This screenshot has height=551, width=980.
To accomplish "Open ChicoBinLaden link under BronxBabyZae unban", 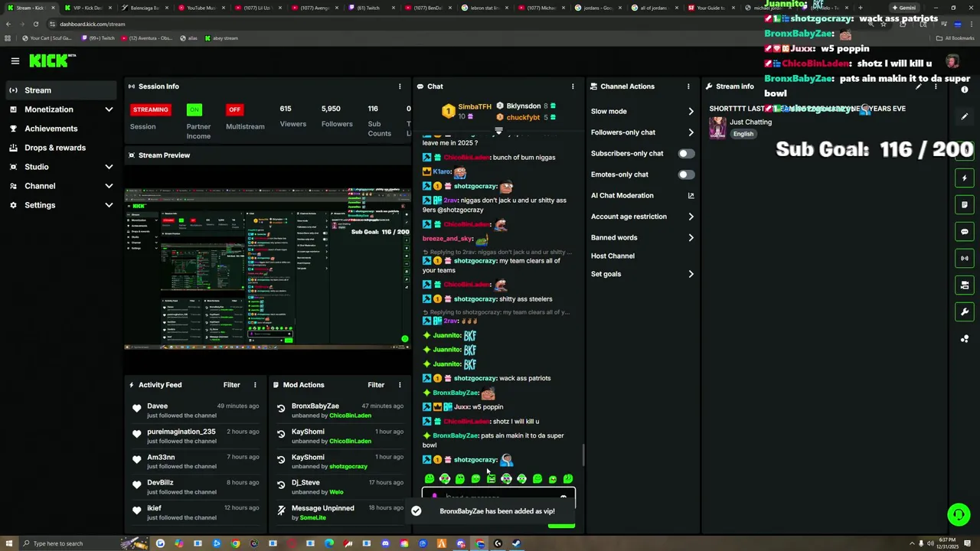I will coord(350,416).
